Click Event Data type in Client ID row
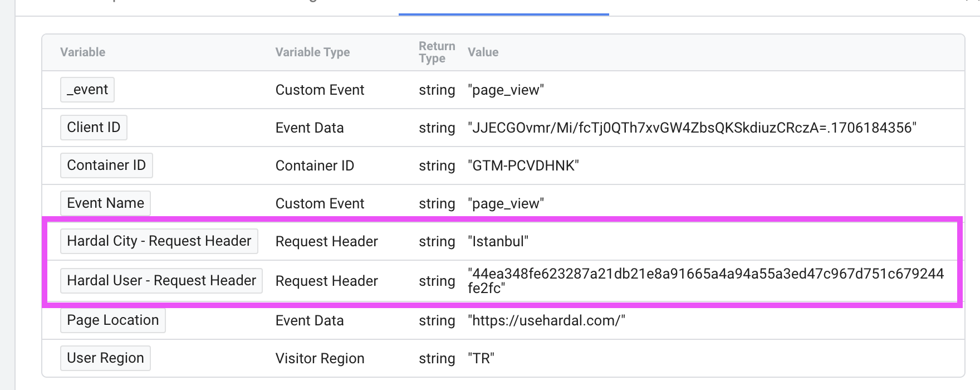The height and width of the screenshot is (390, 980). pyautogui.click(x=310, y=128)
